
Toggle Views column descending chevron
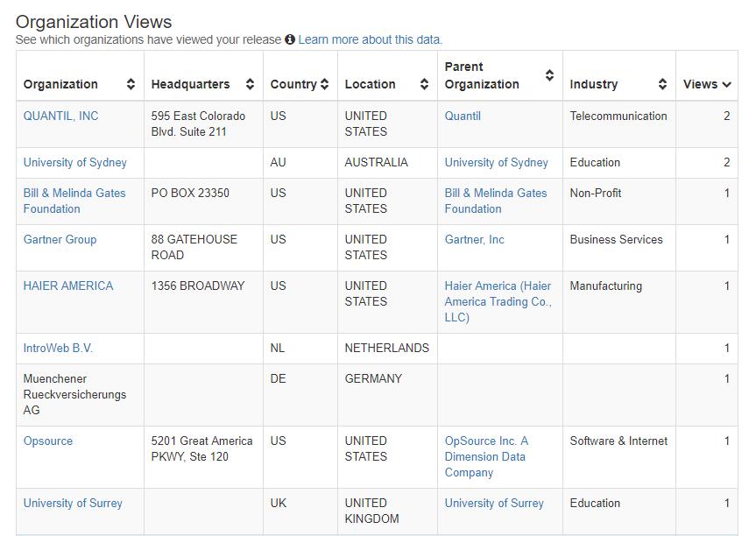[x=726, y=85]
